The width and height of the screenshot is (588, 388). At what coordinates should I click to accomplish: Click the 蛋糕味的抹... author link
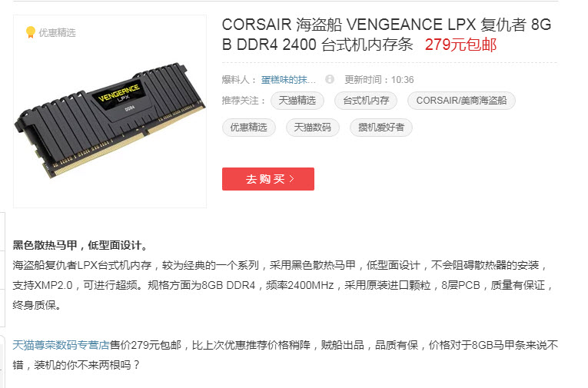(288, 79)
